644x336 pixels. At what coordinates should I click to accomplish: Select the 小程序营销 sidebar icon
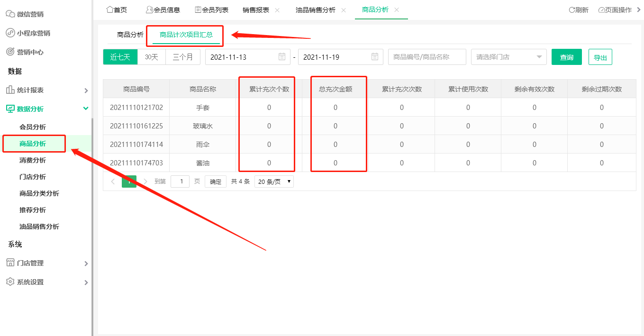[x=10, y=33]
